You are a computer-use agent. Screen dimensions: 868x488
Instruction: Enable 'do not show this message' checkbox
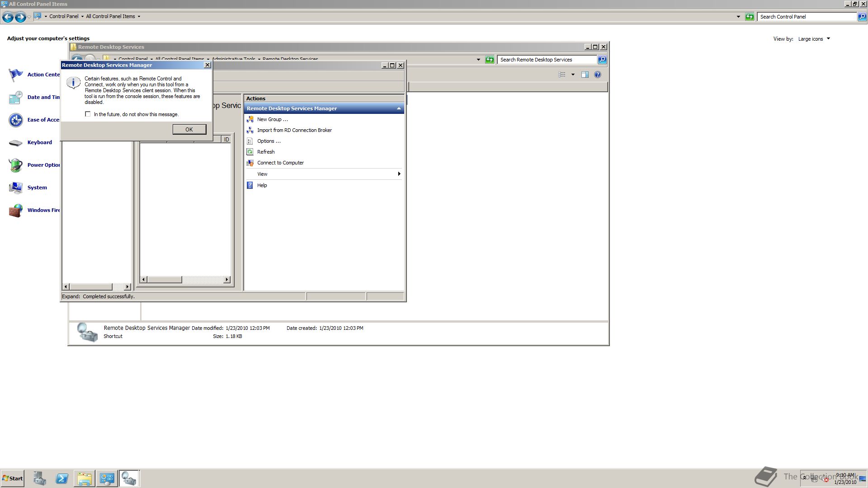click(88, 114)
